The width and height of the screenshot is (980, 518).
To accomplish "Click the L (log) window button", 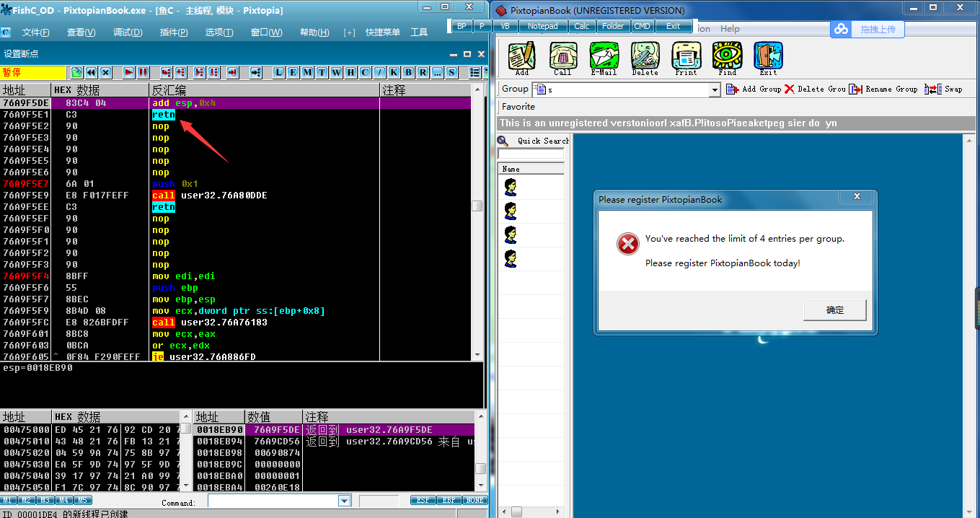I will click(x=279, y=72).
